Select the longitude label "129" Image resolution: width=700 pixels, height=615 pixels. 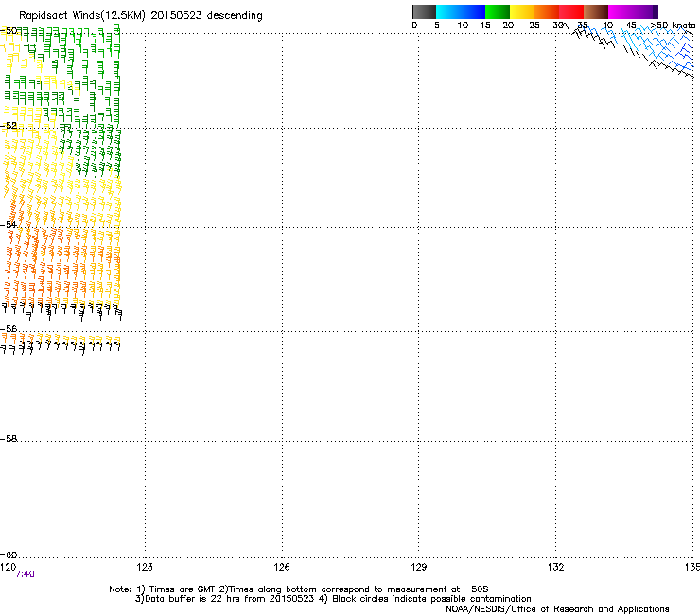click(x=419, y=567)
